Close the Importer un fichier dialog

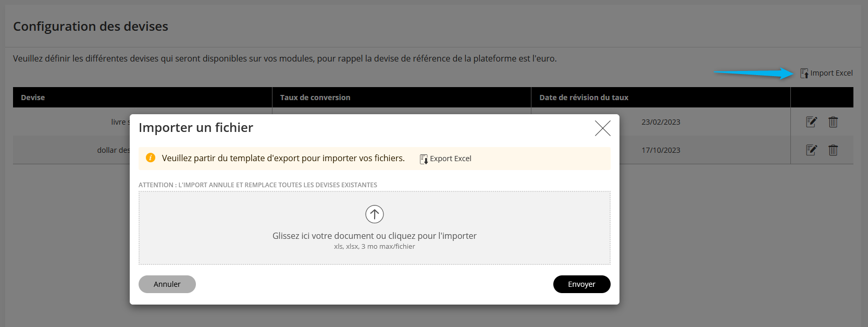tap(602, 128)
